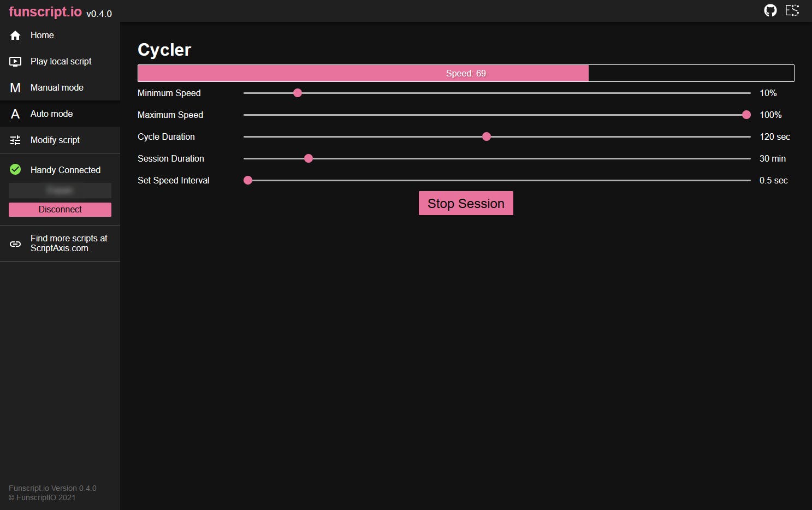Click the Cycler heading
The width and height of the screenshot is (812, 510).
[164, 50]
